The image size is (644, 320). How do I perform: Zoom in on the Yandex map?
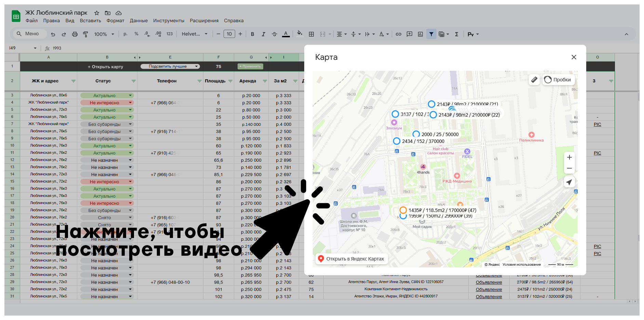pyautogui.click(x=569, y=157)
